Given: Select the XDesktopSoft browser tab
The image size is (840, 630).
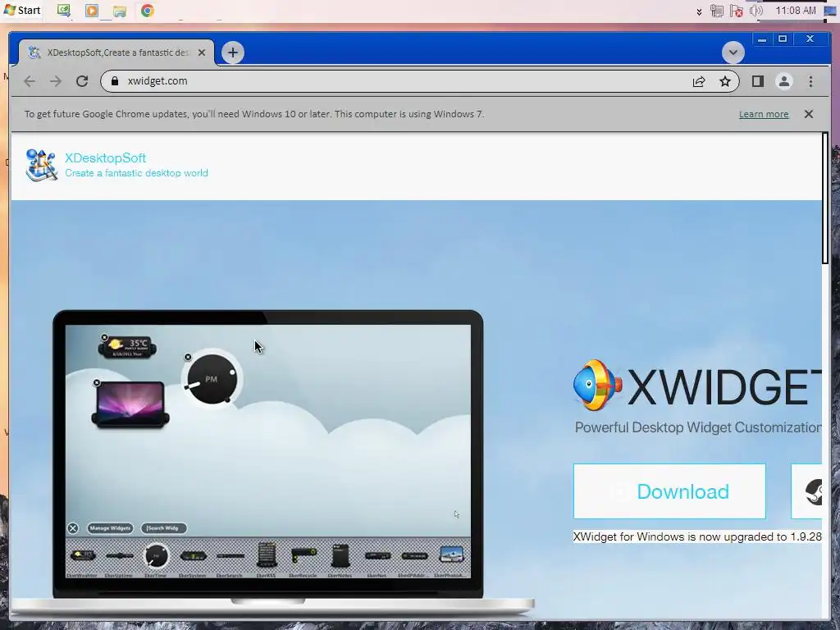Looking at the screenshot, I should tap(116, 52).
